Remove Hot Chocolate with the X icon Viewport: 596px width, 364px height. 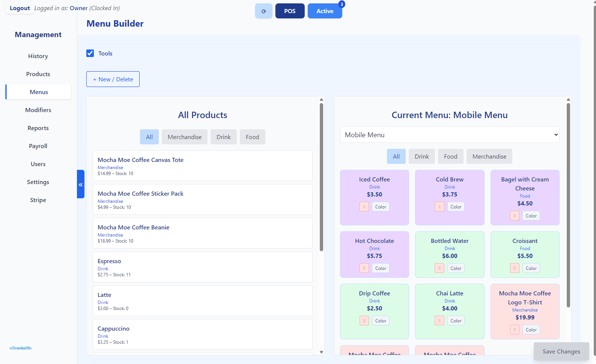(364, 268)
